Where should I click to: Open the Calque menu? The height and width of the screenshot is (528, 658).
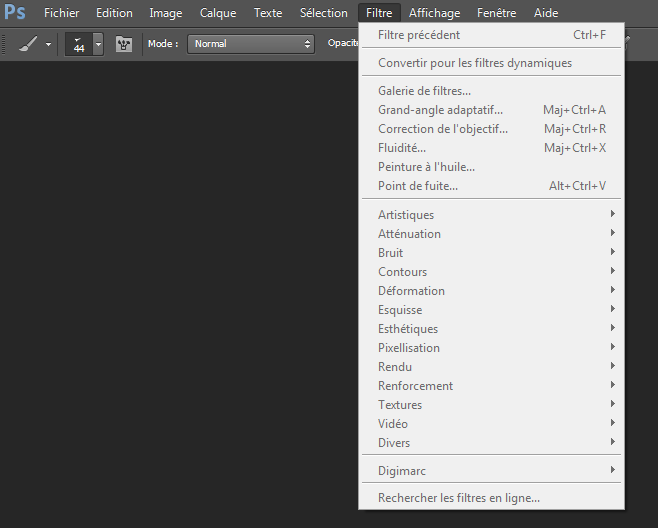click(x=218, y=13)
